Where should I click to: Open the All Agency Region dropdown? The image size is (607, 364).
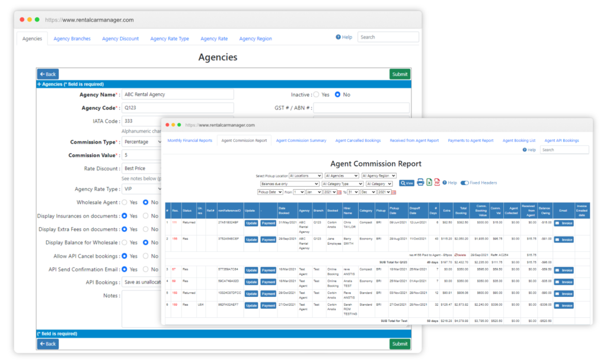pos(379,176)
